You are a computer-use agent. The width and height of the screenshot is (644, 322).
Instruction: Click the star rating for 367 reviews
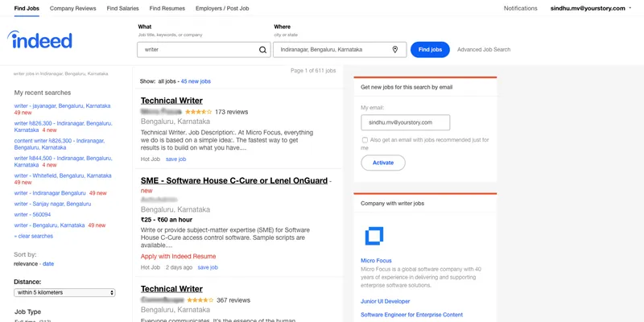pos(199,300)
